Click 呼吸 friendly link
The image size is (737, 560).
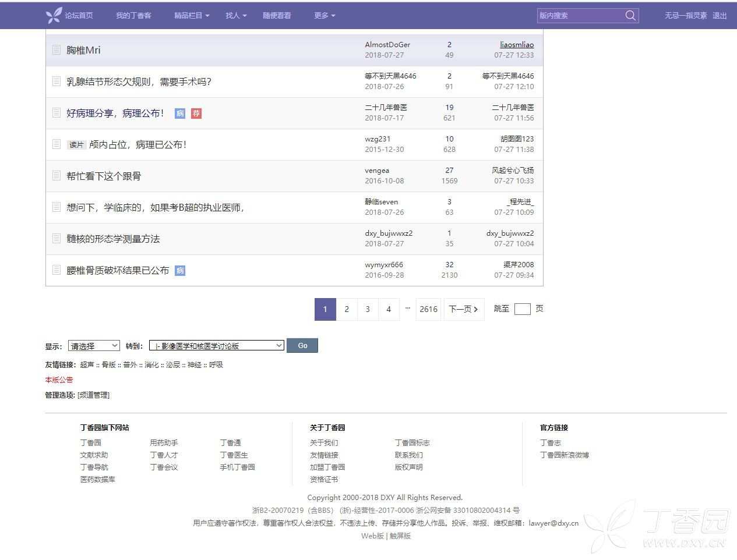pos(216,365)
